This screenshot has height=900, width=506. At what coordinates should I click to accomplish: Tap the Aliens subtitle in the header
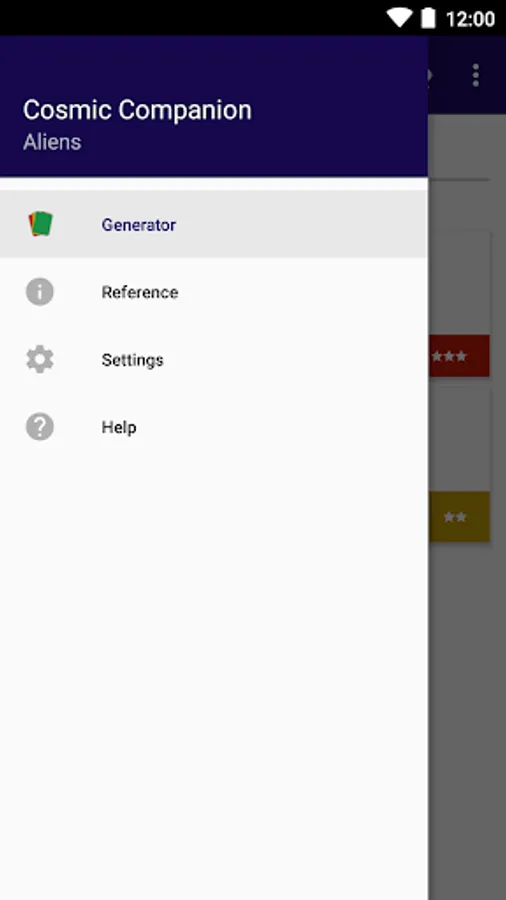52,142
